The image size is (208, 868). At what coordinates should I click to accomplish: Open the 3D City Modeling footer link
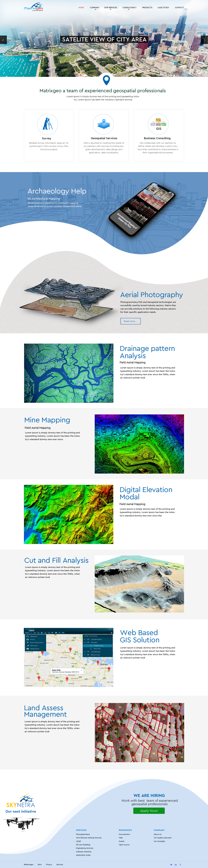(83, 845)
